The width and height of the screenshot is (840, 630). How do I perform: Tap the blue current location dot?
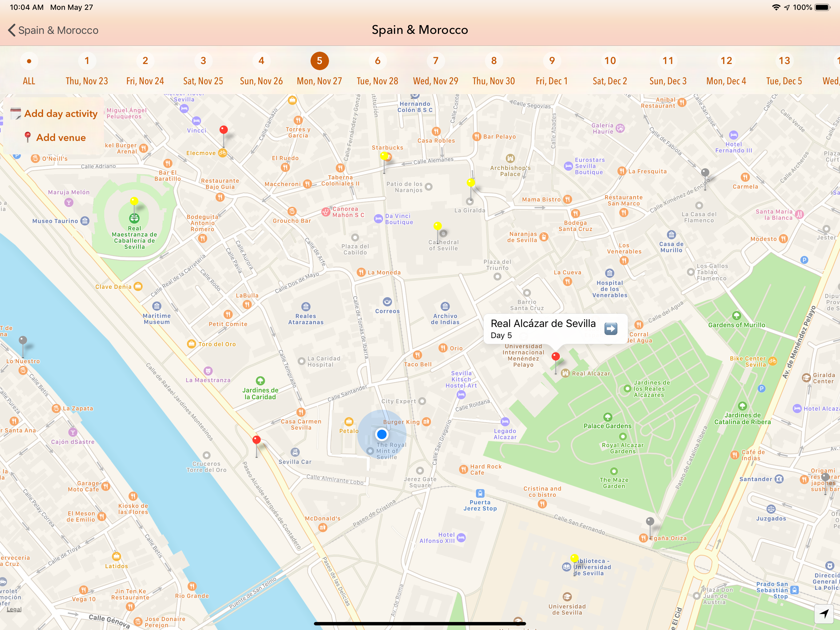pos(382,434)
